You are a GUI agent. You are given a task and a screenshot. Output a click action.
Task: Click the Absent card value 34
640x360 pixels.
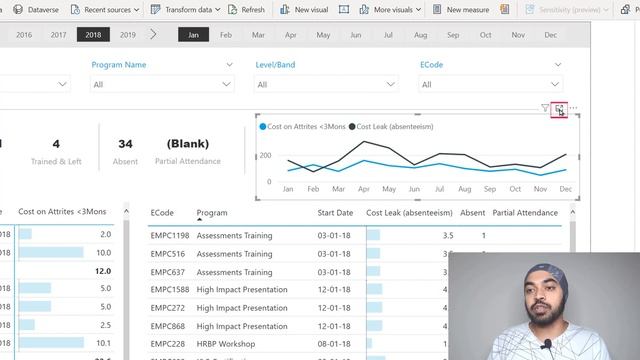tap(125, 144)
